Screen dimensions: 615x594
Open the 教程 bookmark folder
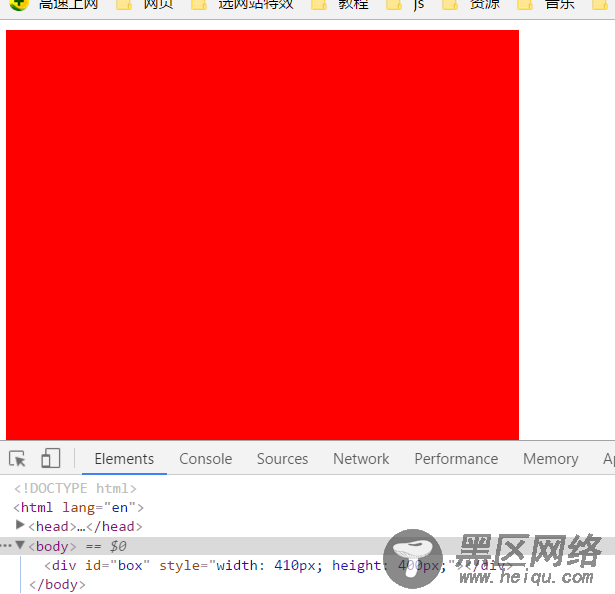[x=340, y=5]
